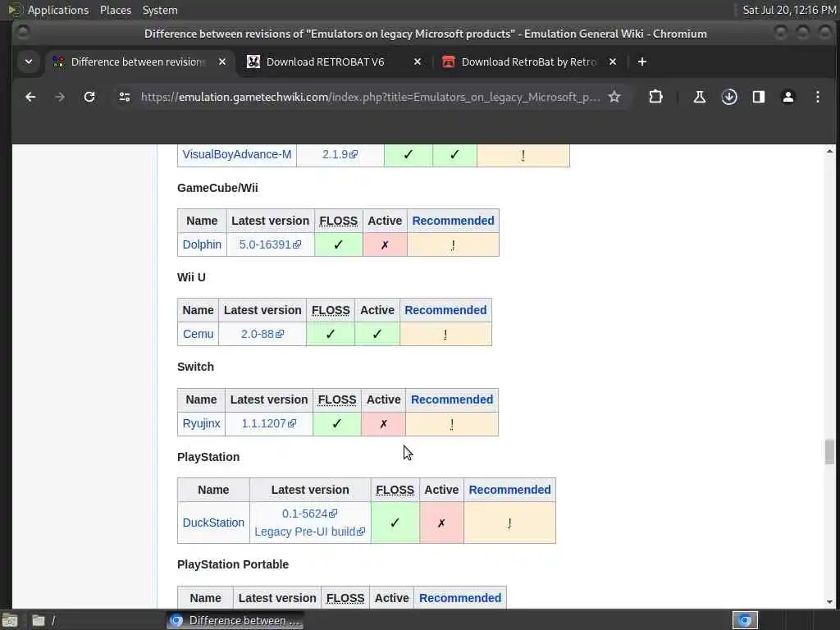Click FLOSS header in PlayStation table

(x=395, y=490)
